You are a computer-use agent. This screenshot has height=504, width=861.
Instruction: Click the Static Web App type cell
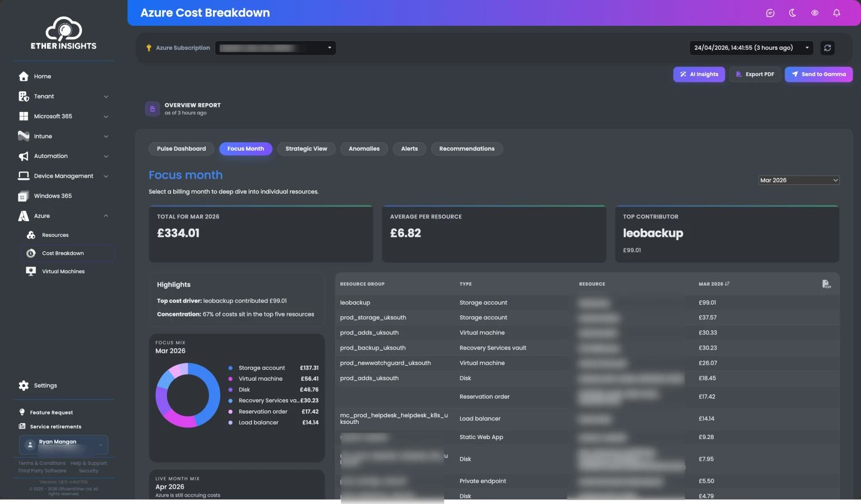coord(482,437)
